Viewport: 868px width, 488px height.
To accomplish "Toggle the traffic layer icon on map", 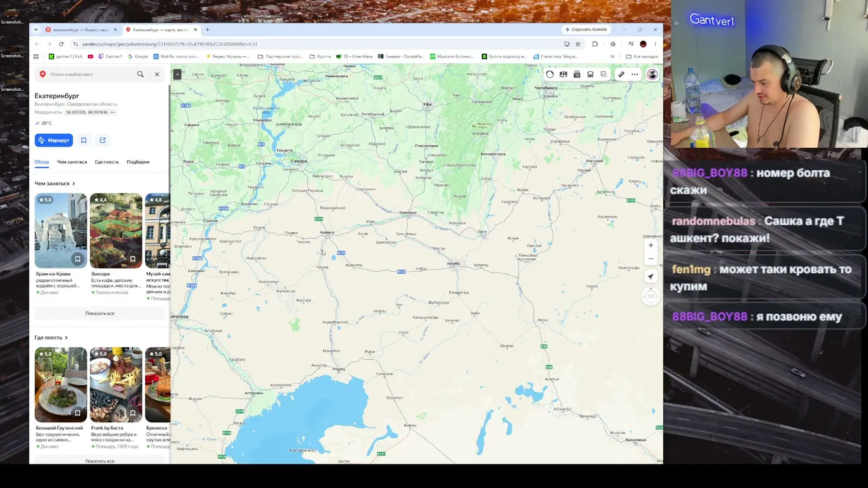I will pos(550,75).
